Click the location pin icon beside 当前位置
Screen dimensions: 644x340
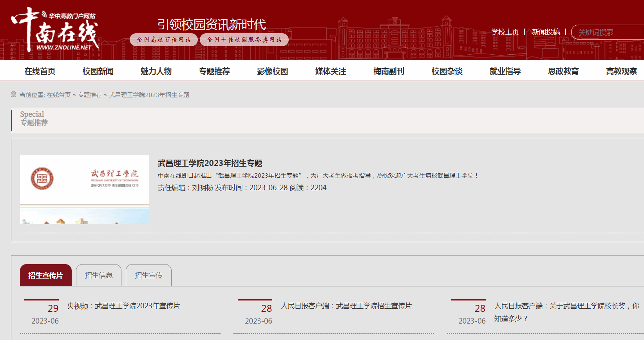(x=14, y=94)
